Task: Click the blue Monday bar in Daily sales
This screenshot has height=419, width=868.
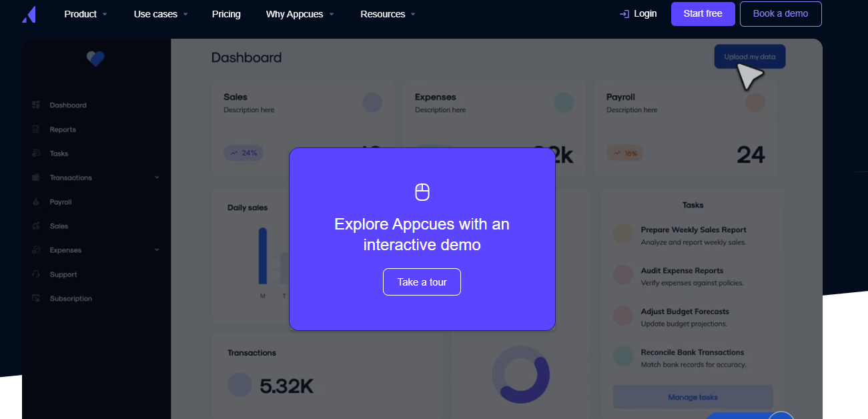Action: pos(263,256)
